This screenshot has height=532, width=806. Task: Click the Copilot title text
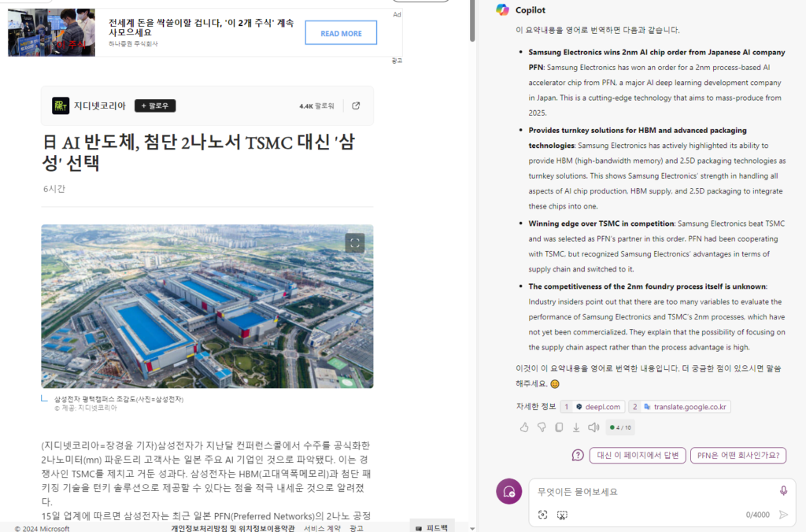click(531, 9)
